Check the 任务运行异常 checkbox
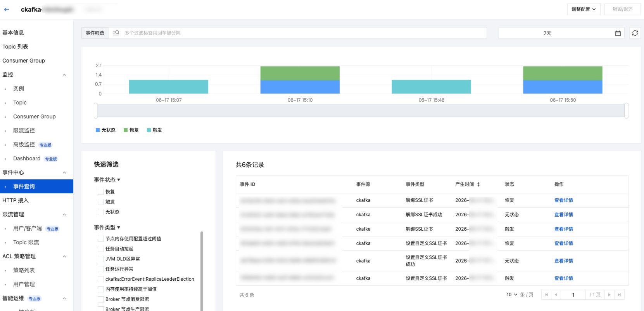Viewport: 644px width, 311px height. point(101,269)
